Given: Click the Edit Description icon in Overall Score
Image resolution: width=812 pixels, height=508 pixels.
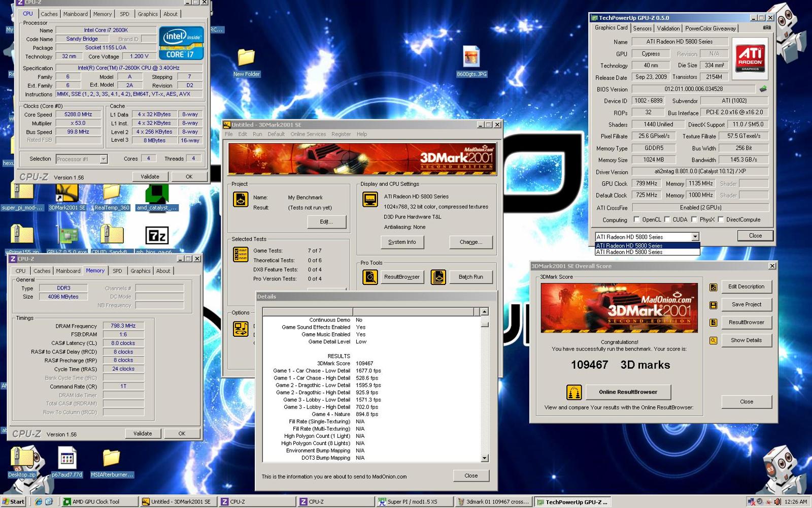Looking at the screenshot, I should click(x=713, y=288).
